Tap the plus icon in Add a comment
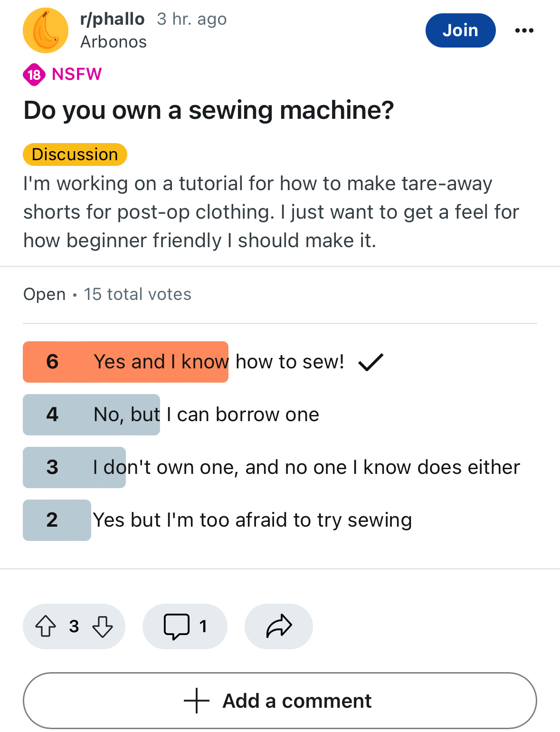The height and width of the screenshot is (732, 560). [x=196, y=701]
